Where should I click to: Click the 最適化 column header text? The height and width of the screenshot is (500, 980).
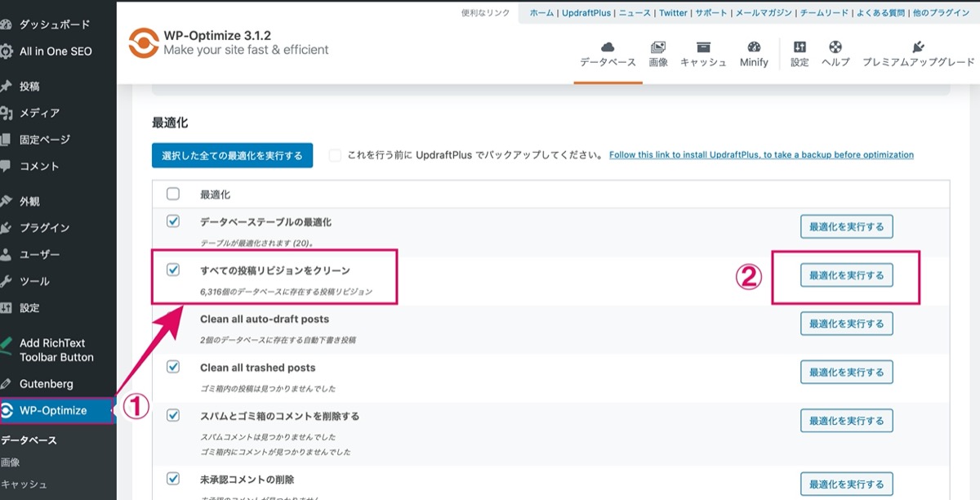click(x=215, y=195)
